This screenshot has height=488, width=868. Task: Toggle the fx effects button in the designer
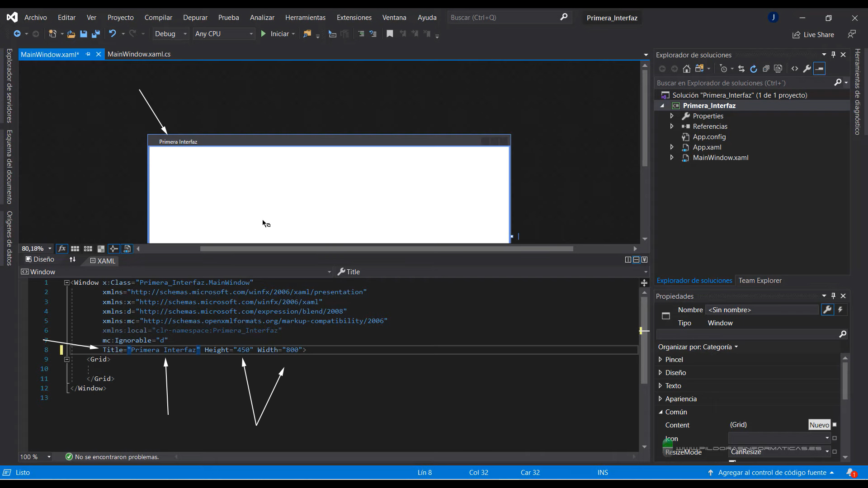(x=62, y=249)
